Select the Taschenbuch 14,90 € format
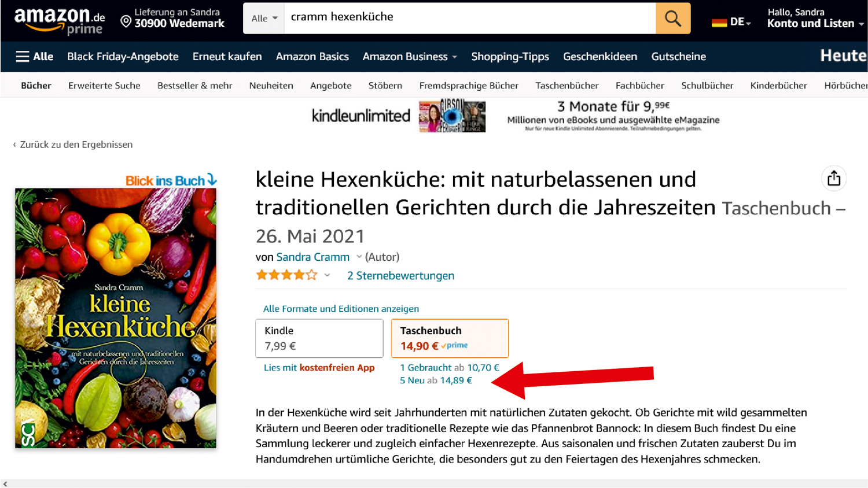 click(450, 338)
